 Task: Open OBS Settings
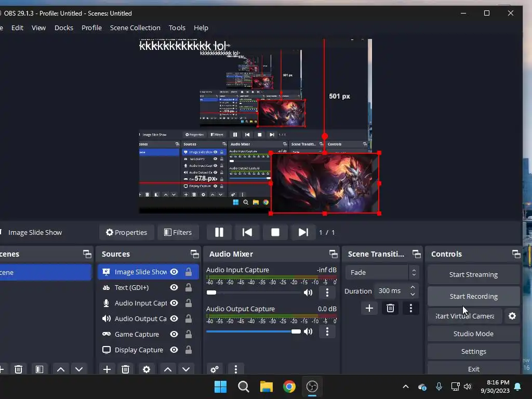tap(474, 352)
